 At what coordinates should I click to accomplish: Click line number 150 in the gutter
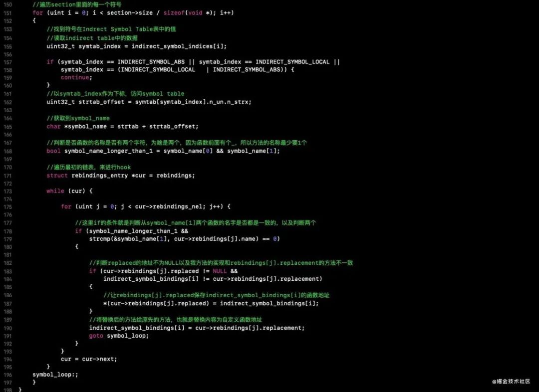click(7, 4)
